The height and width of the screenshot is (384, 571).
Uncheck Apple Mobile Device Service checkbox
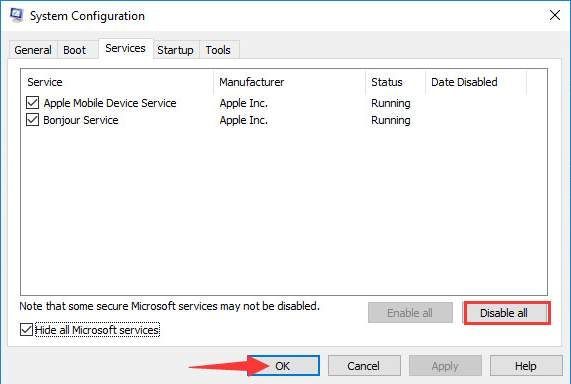pyautogui.click(x=32, y=103)
